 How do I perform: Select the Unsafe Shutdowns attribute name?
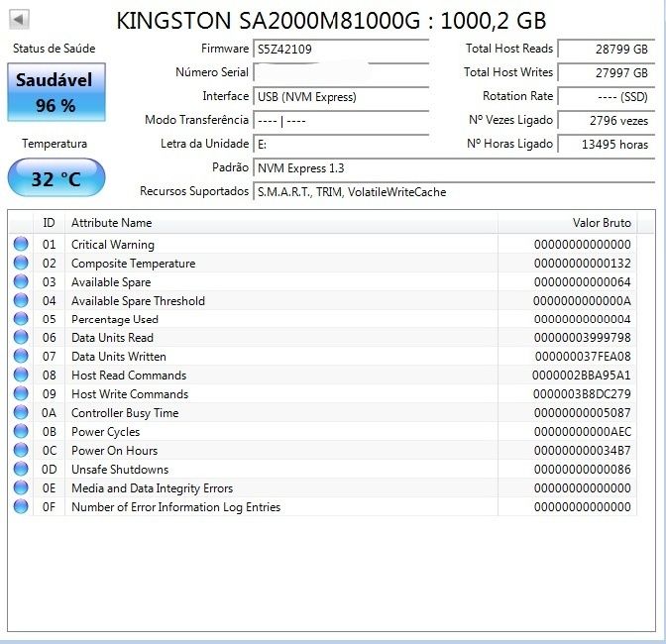[x=120, y=469]
